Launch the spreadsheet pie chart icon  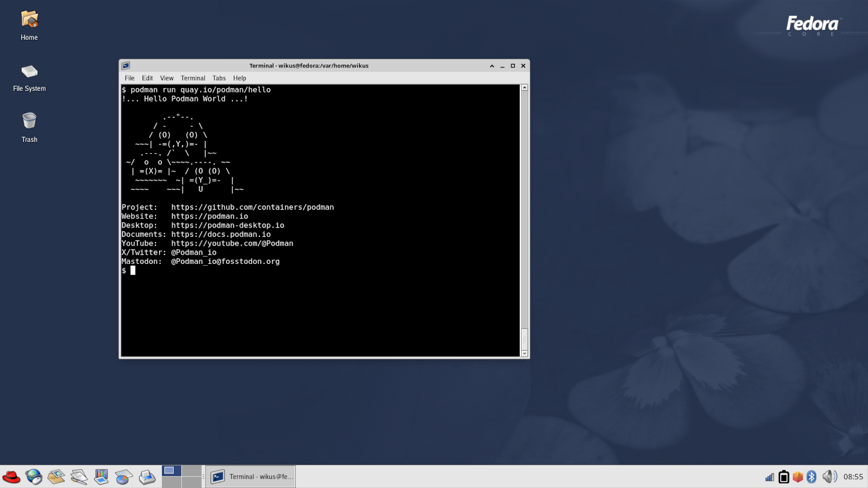click(124, 477)
